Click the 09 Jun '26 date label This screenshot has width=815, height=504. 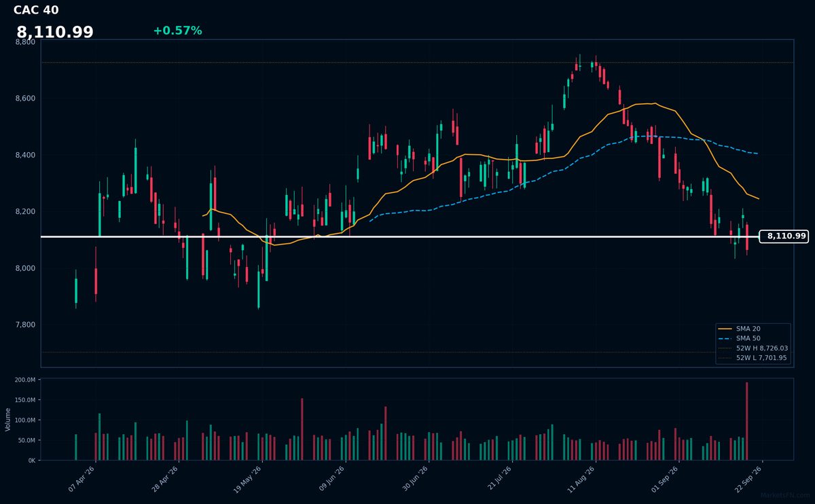point(331,480)
